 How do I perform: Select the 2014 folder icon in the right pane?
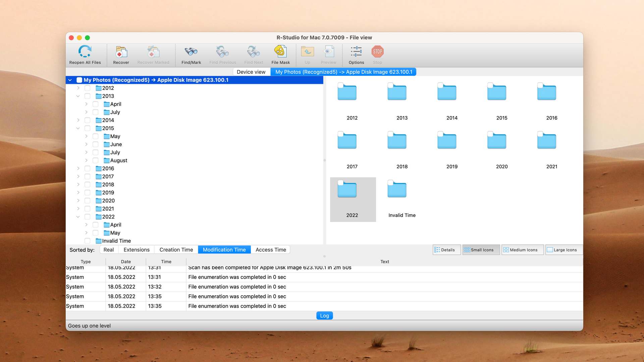[447, 92]
